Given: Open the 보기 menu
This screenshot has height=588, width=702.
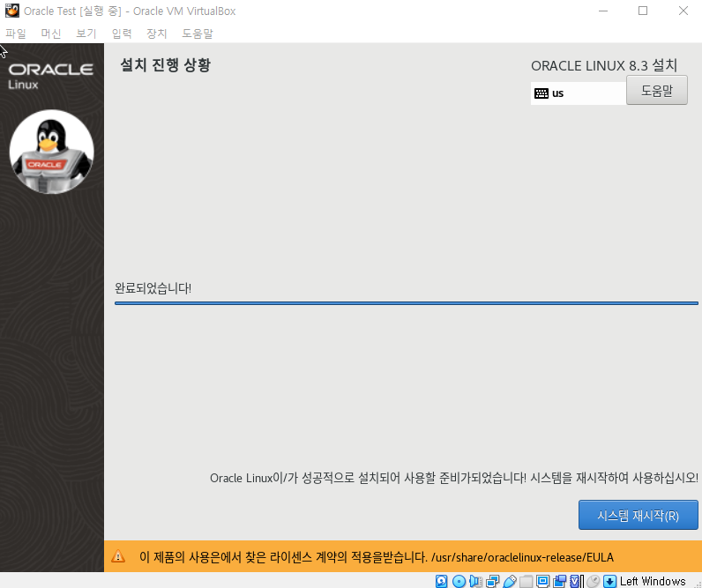Looking at the screenshot, I should pyautogui.click(x=86, y=33).
